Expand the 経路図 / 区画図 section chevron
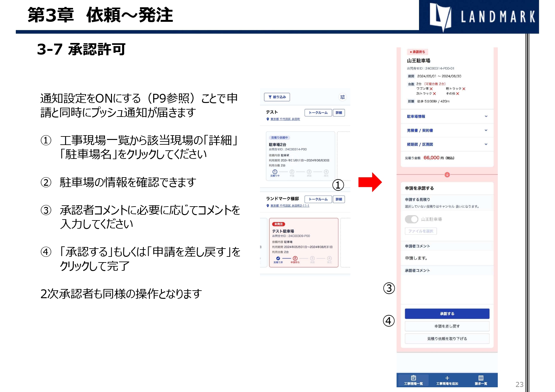This screenshot has height=392, width=555. click(x=486, y=144)
